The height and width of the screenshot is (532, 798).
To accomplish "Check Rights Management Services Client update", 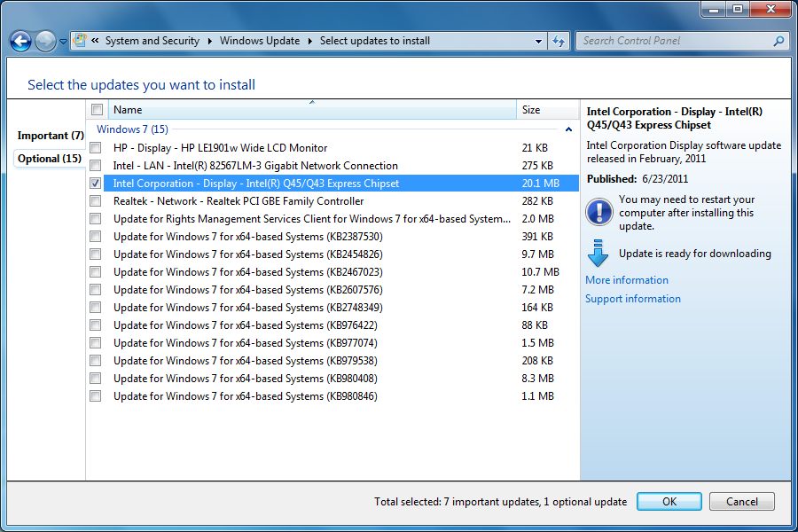I will coord(95,219).
